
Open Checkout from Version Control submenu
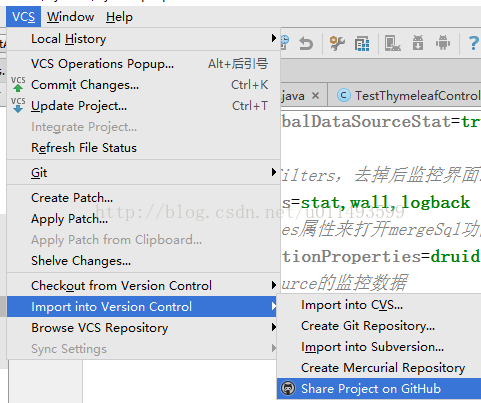[143, 286]
